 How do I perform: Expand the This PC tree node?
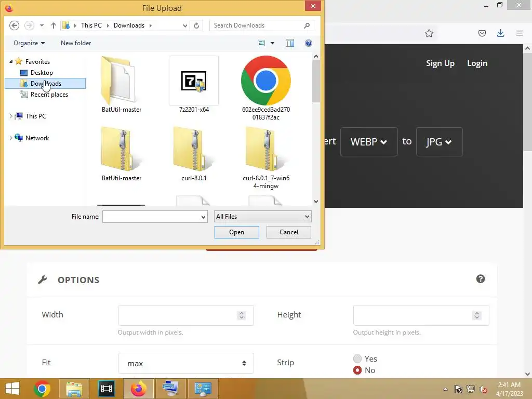[11, 116]
